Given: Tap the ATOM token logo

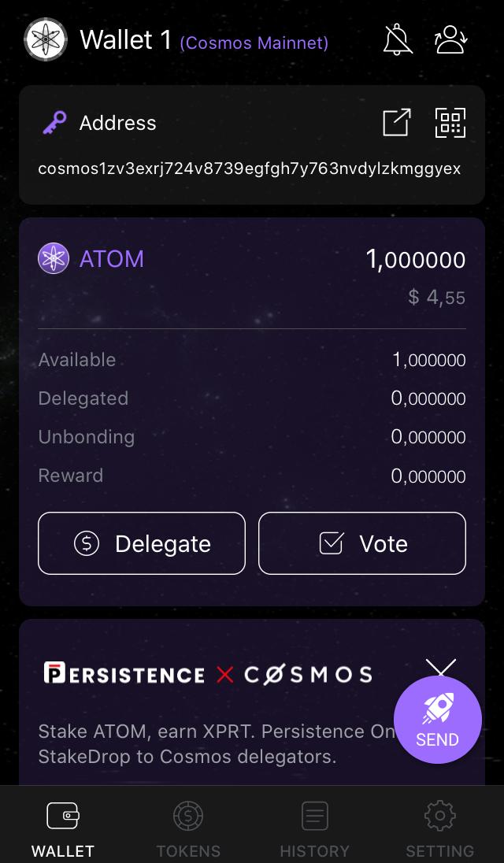Looking at the screenshot, I should (x=54, y=258).
